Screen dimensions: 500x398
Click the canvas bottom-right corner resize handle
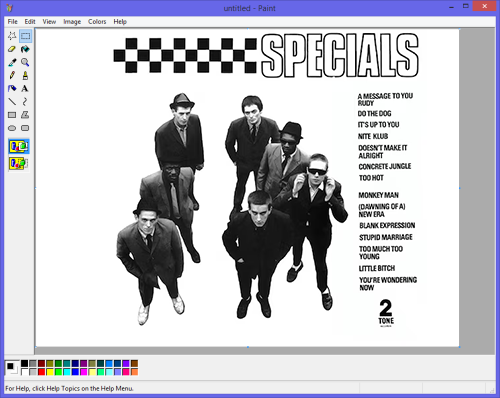coord(460,347)
